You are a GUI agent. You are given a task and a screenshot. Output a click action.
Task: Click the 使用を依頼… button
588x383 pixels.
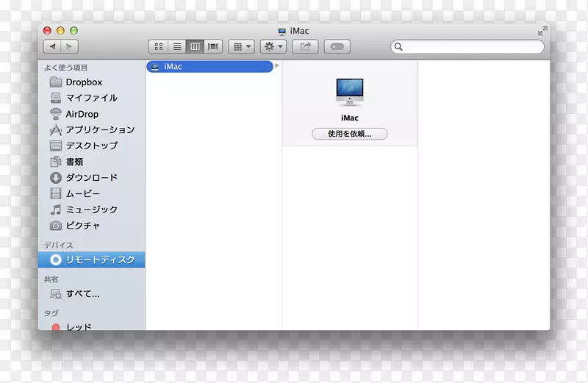click(x=350, y=134)
